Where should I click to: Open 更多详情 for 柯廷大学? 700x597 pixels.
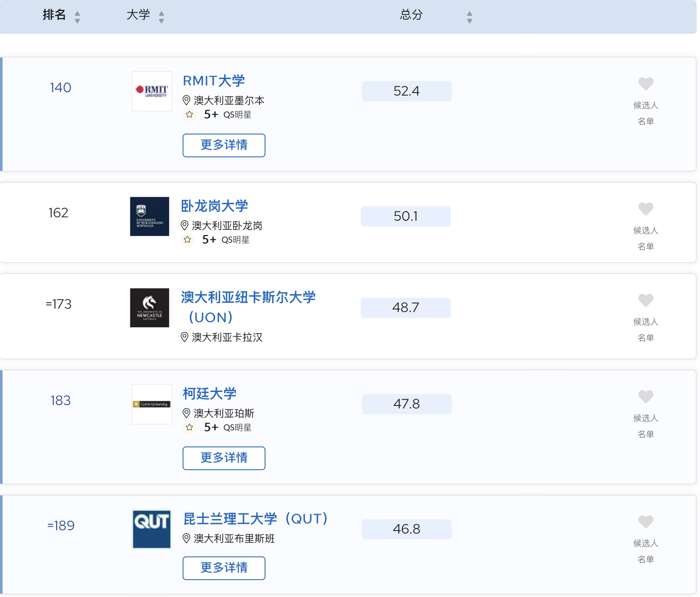pyautogui.click(x=224, y=458)
